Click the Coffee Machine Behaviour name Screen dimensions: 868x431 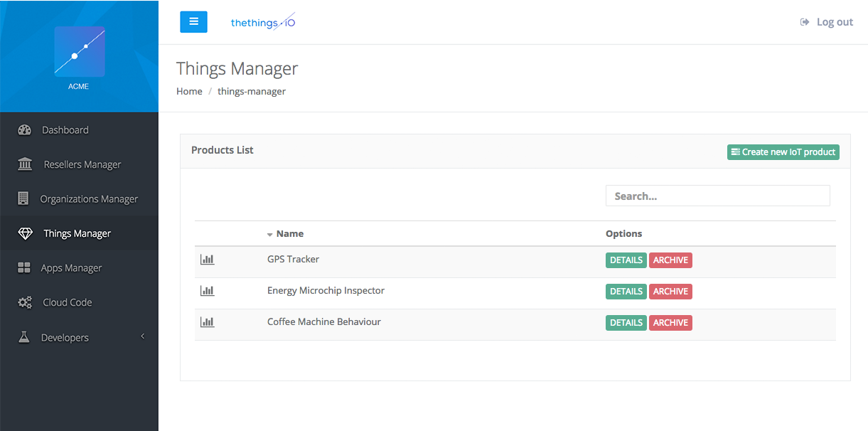click(x=324, y=321)
